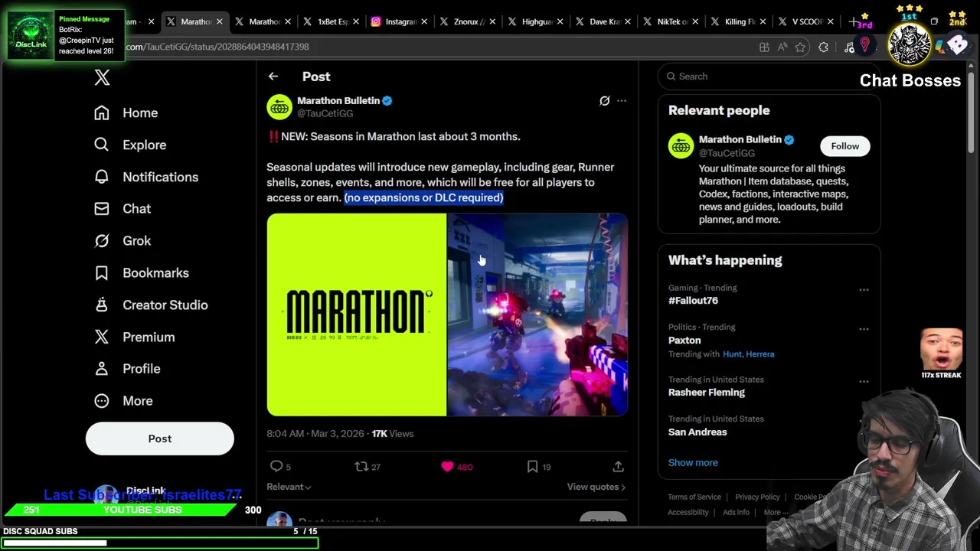Image resolution: width=980 pixels, height=551 pixels.
Task: Click the verified badge next to Marathon Bulletin
Action: [x=387, y=101]
